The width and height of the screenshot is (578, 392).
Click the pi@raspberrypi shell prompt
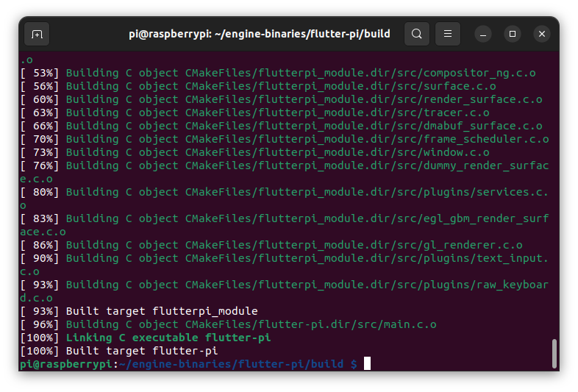pos(189,364)
